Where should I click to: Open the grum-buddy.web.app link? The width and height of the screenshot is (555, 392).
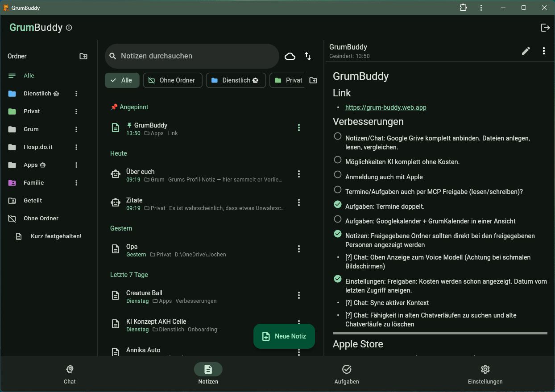[x=386, y=107]
